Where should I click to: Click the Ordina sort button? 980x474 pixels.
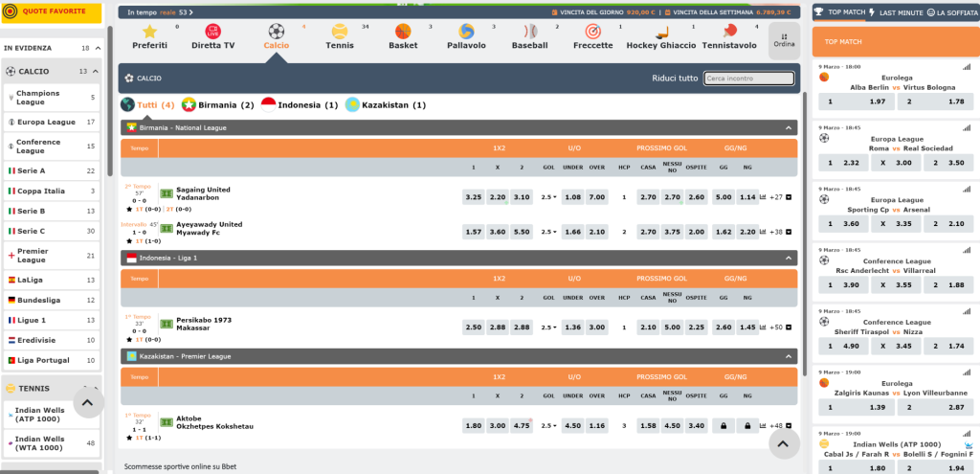coord(784,40)
